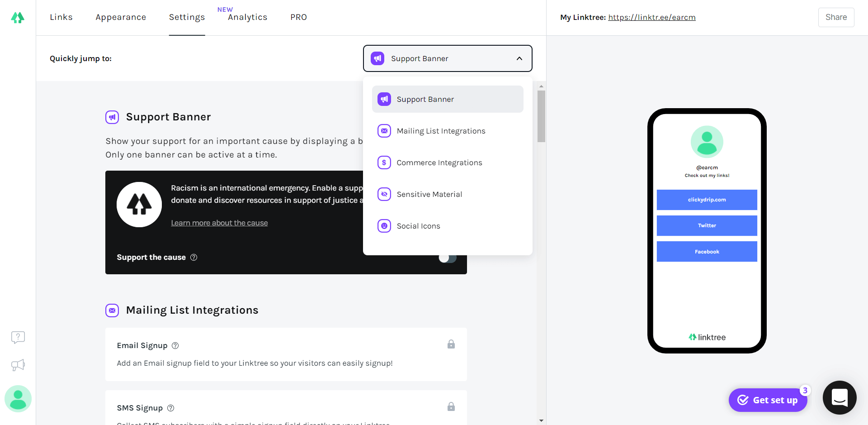Click the Get set up button

tap(768, 400)
